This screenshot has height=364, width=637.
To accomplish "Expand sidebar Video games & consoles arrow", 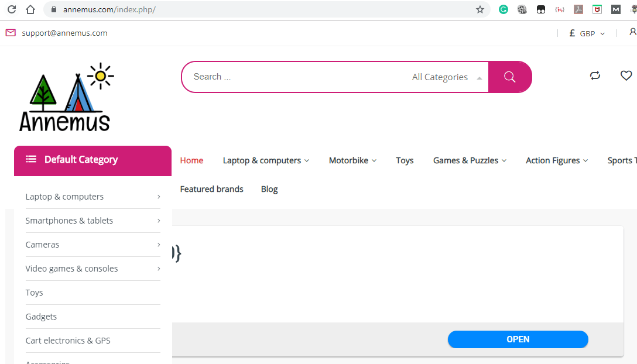I will 159,269.
